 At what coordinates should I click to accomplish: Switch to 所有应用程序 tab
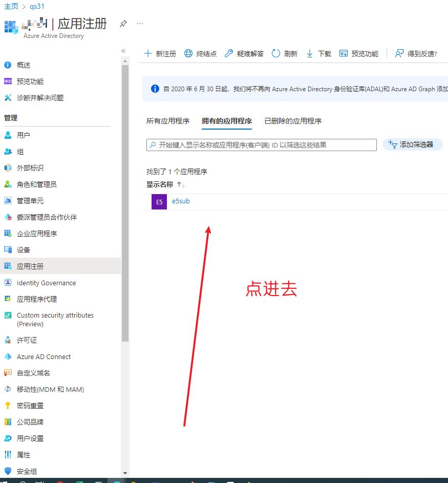point(168,121)
